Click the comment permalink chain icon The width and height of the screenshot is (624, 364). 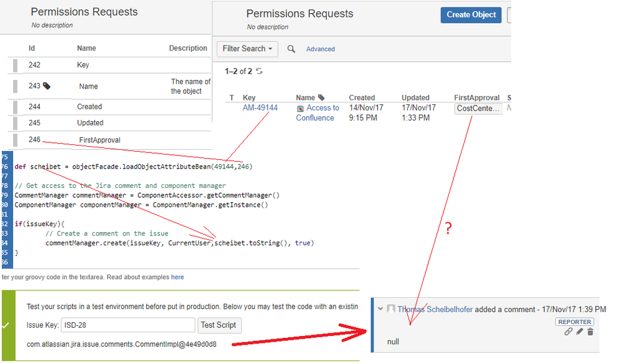tap(568, 332)
